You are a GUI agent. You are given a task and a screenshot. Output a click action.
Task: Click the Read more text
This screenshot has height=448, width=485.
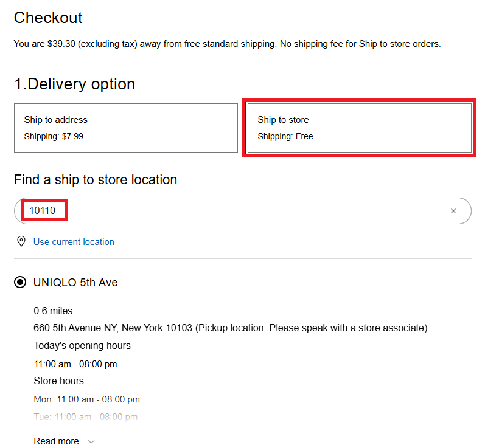pyautogui.click(x=56, y=441)
